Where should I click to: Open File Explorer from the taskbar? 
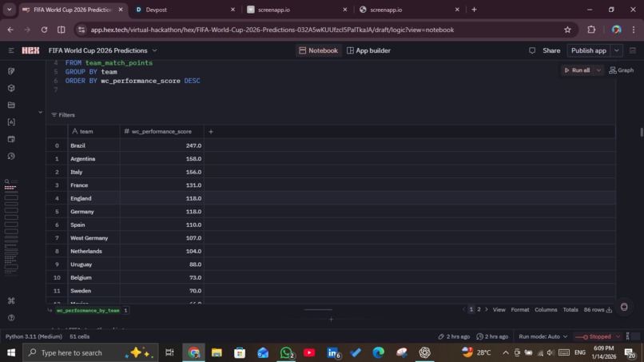click(217, 352)
